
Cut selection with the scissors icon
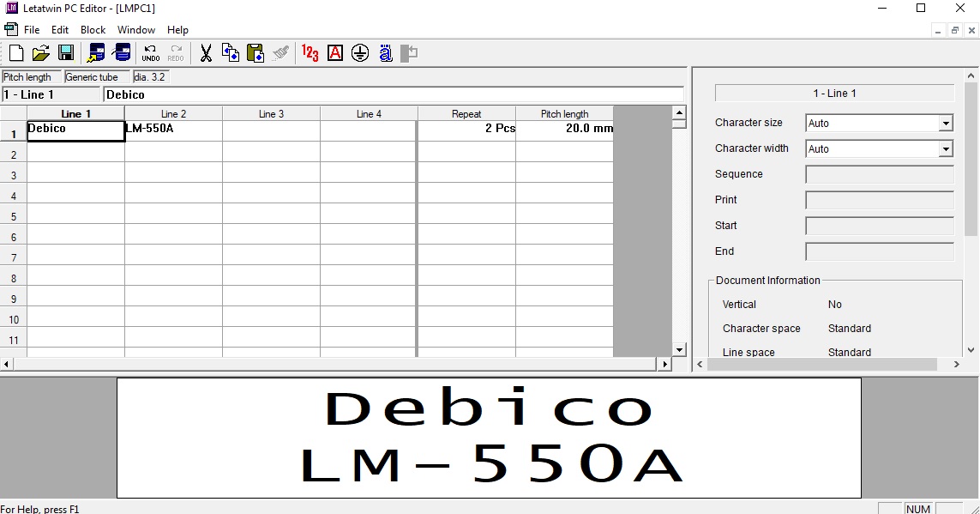pos(206,53)
